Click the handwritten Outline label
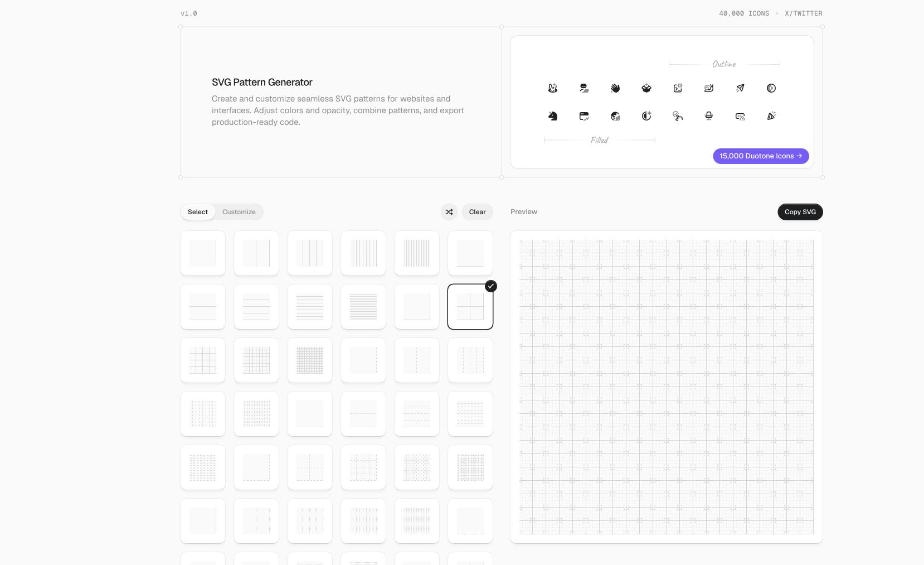 724,64
